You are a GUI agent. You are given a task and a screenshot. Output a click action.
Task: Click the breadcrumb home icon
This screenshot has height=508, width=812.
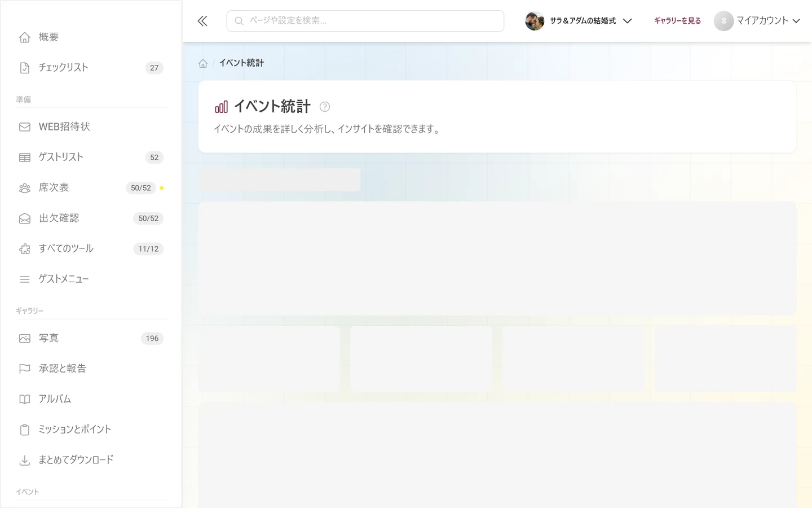click(x=203, y=63)
